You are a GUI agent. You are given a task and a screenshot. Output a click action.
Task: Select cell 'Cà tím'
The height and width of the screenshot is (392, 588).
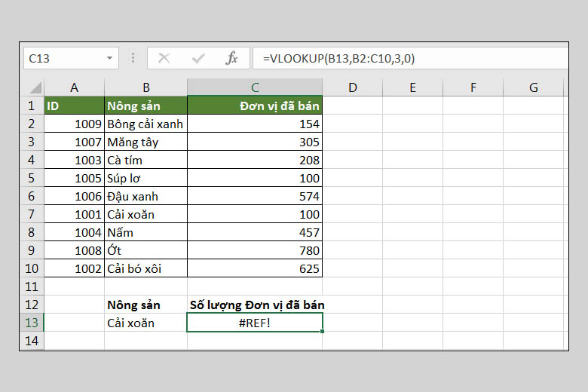pos(146,160)
